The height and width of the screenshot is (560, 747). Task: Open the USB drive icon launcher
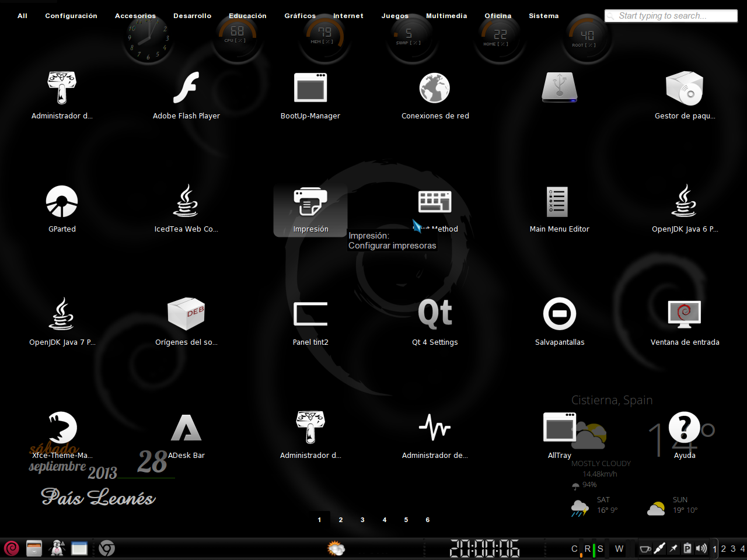[x=560, y=87]
